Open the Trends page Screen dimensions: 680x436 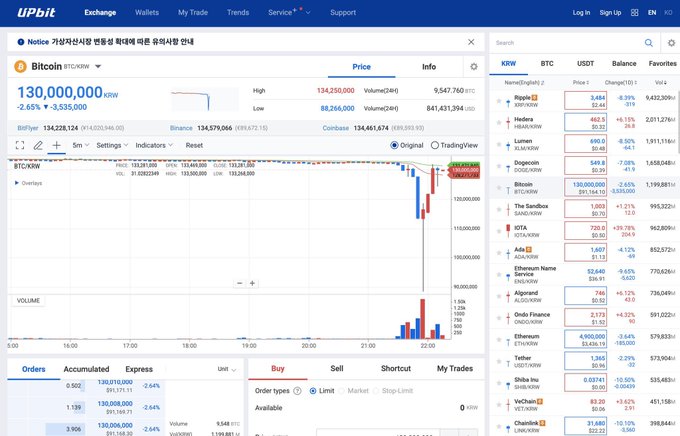click(238, 13)
